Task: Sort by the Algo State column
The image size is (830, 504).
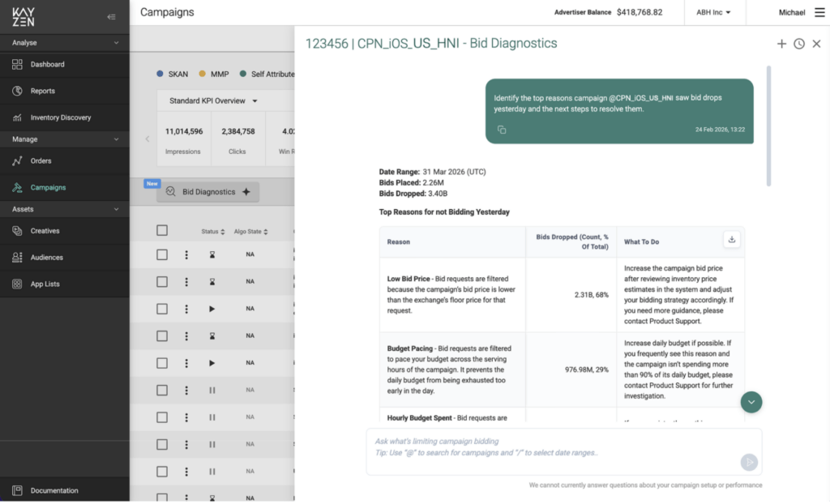Action: [x=251, y=232]
